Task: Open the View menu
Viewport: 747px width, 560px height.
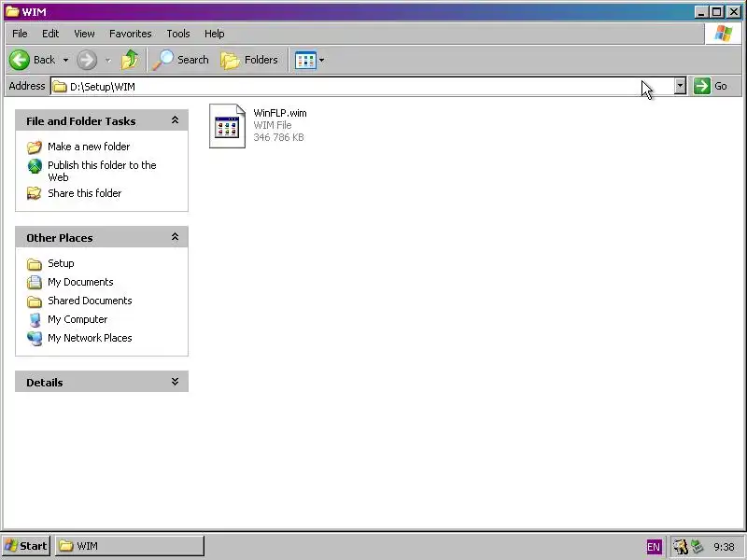Action: 84,34
